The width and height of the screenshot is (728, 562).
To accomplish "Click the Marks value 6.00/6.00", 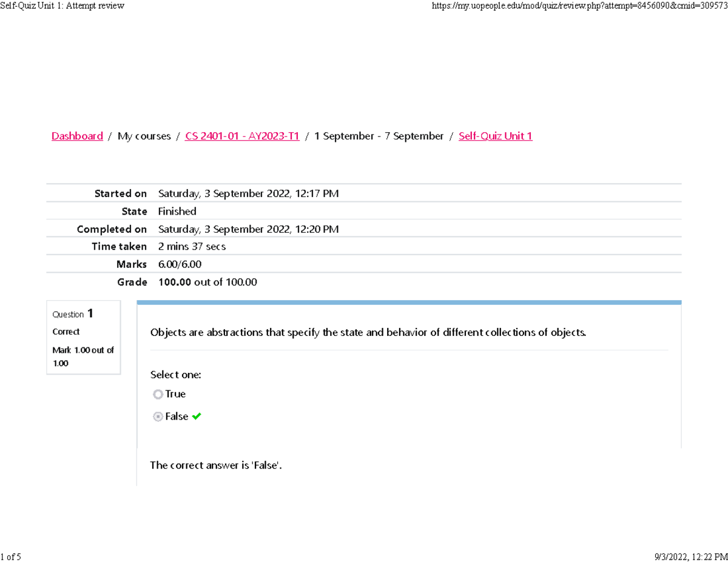I will [x=180, y=264].
